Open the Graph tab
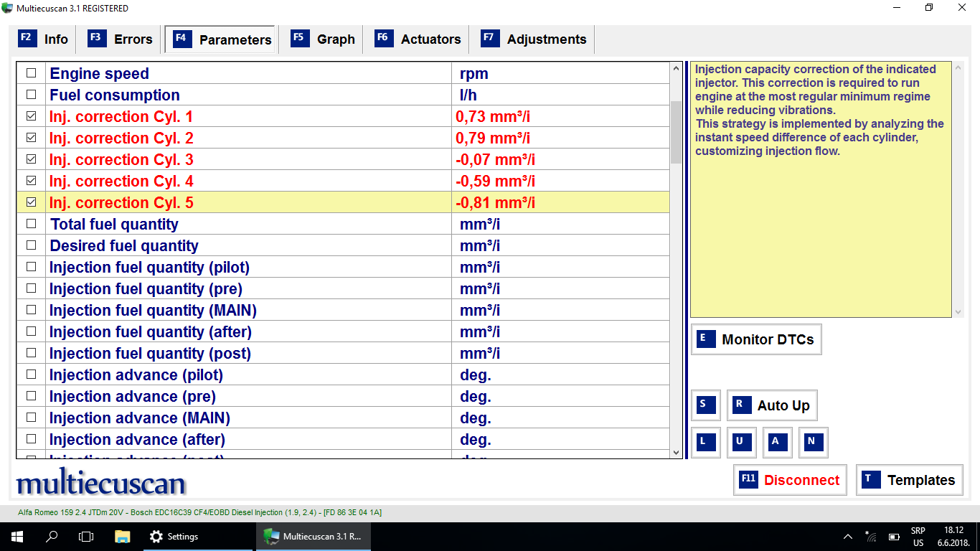The image size is (980, 551). click(324, 39)
